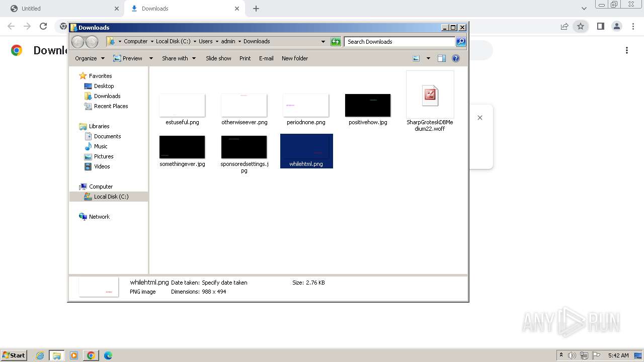Open Chrome profile avatar icon
644x362 pixels.
[616, 26]
